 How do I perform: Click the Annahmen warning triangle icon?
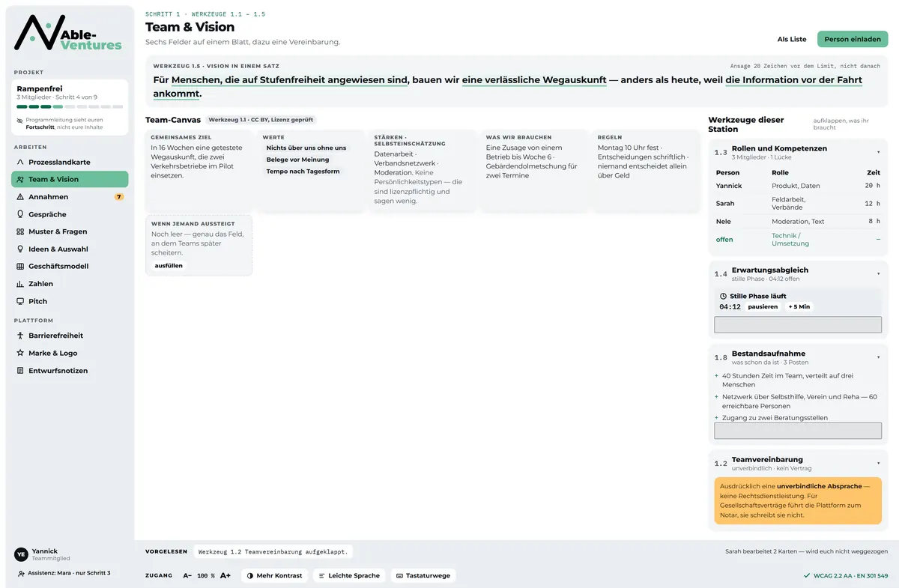tap(21, 197)
